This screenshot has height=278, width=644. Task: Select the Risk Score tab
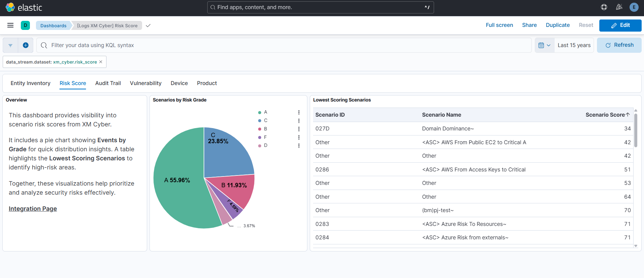click(73, 83)
